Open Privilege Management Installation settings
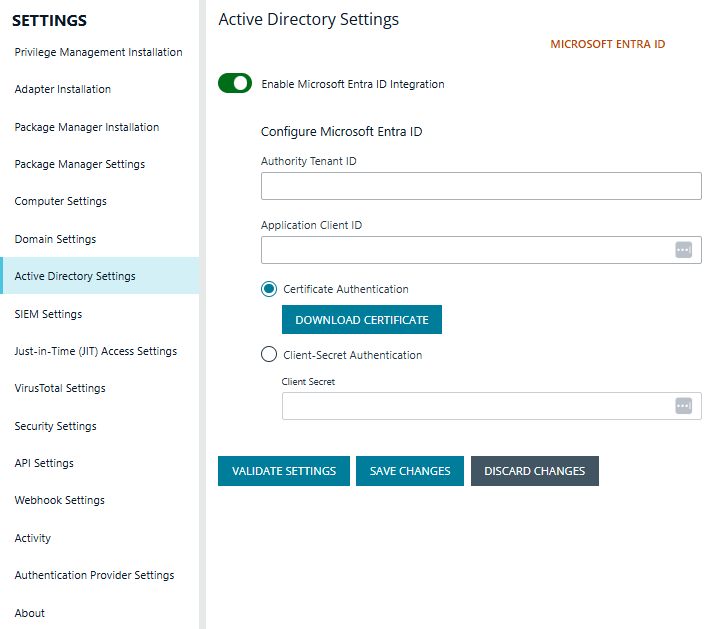Screen dimensions: 708x629 pyautogui.click(x=99, y=52)
